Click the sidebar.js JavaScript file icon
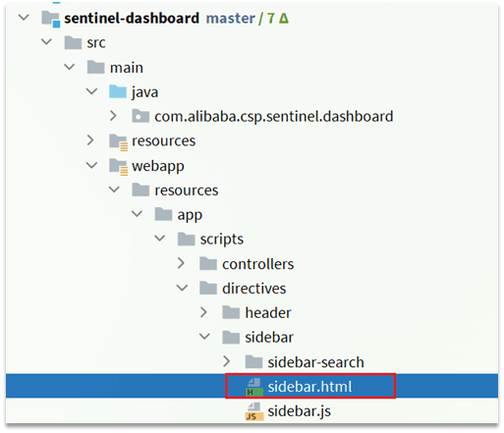The image size is (504, 433). (x=254, y=411)
